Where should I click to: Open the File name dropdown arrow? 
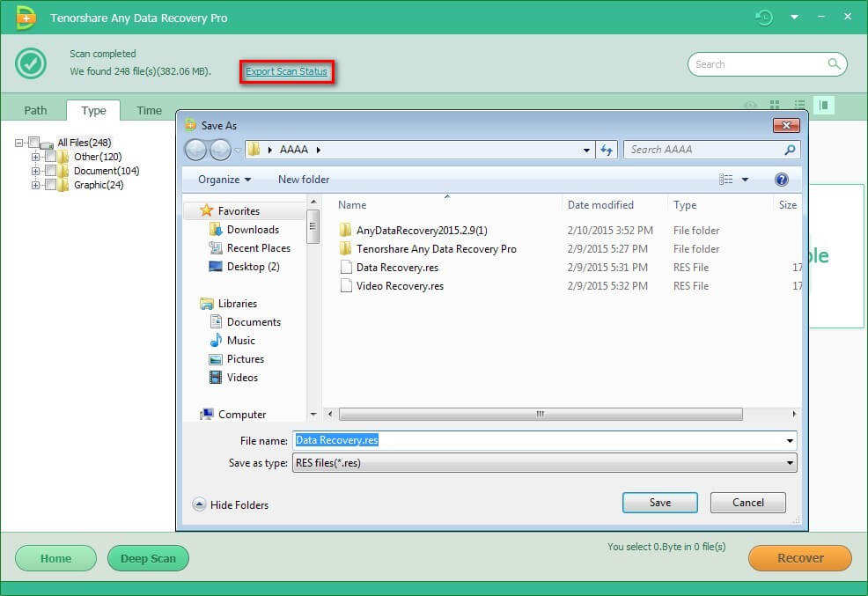point(790,441)
